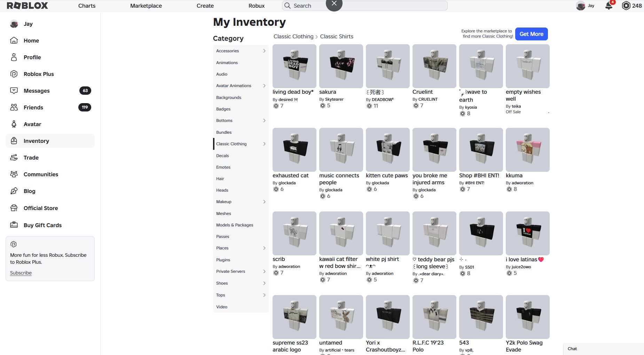Select the Decals category
This screenshot has height=355, width=644.
[x=222, y=156]
